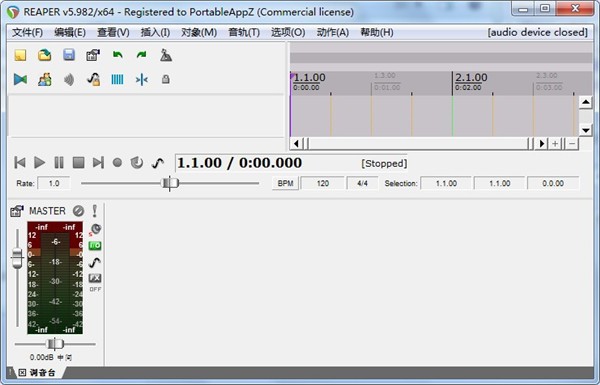
Task: Edit the 120 tempo field
Action: (323, 183)
